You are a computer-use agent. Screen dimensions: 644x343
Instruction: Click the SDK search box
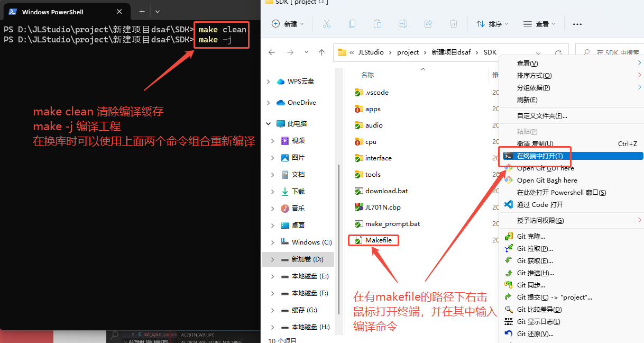[x=609, y=52]
